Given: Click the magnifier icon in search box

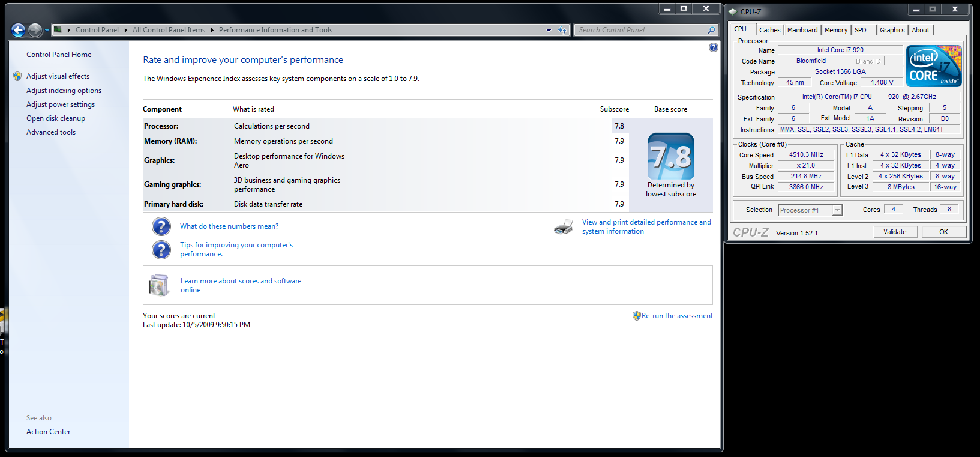Looking at the screenshot, I should tap(711, 30).
